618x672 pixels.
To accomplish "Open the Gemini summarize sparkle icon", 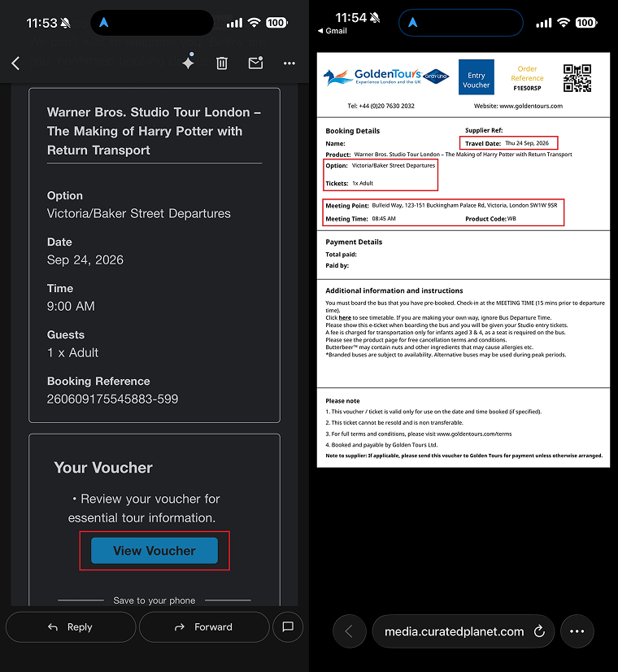I will (x=189, y=62).
